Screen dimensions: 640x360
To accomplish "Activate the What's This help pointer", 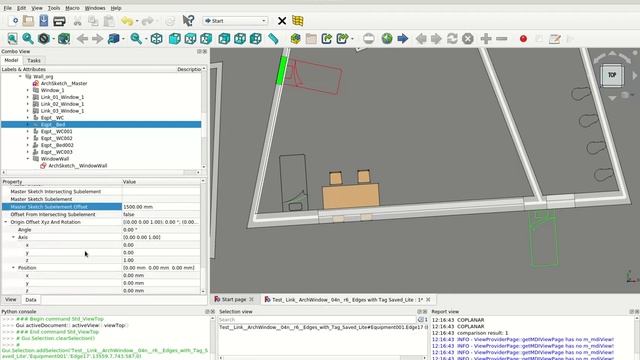I will (188, 20).
